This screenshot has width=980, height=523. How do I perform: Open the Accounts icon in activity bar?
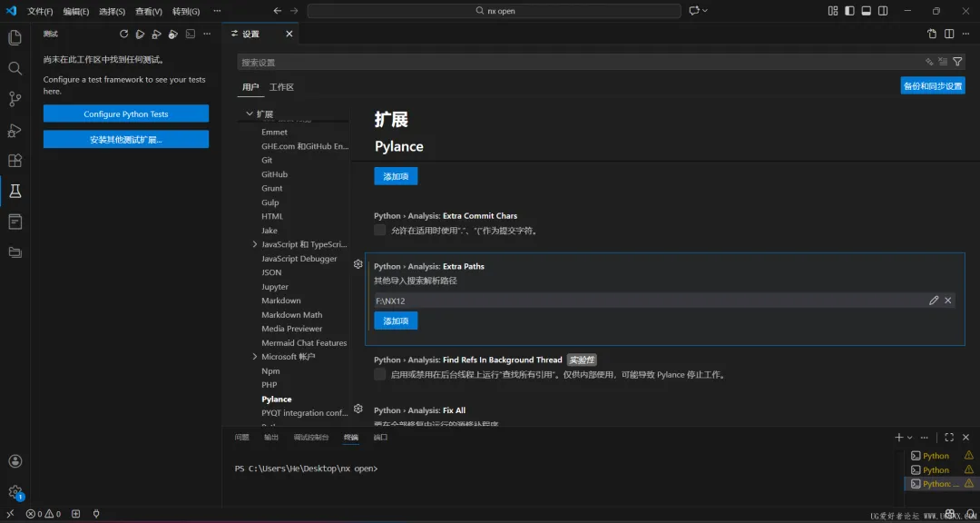[15, 461]
